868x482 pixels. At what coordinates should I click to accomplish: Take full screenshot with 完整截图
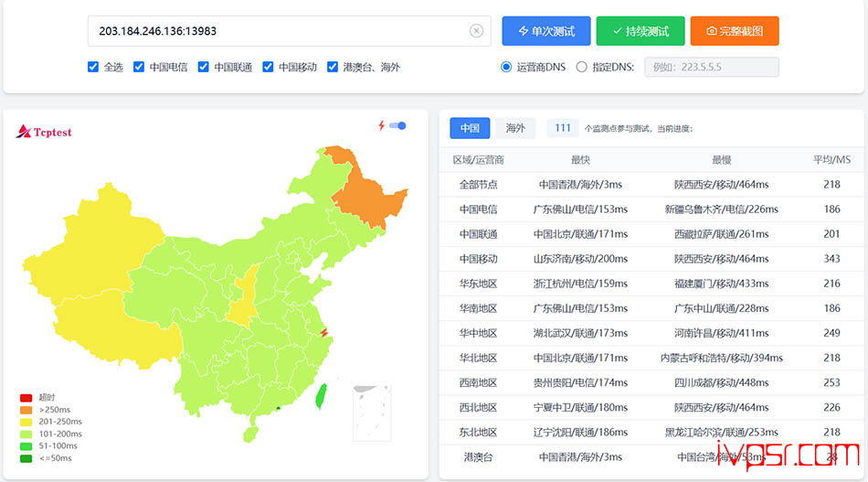point(735,31)
